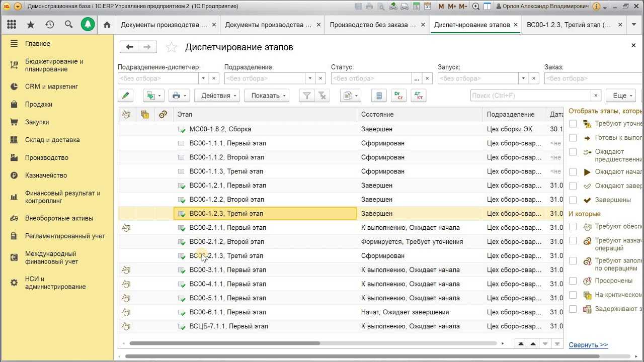644x362 pixels.
Task: Expand the Показать dropdown menu
Action: (267, 96)
